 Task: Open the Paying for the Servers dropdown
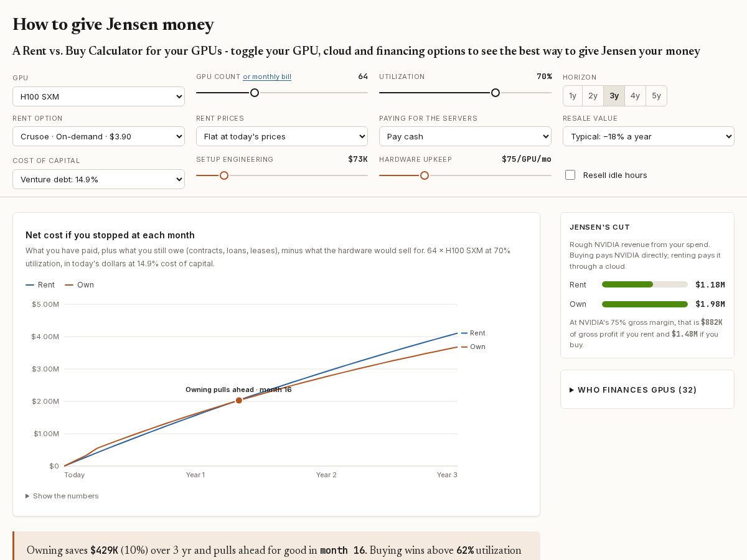pyautogui.click(x=465, y=136)
